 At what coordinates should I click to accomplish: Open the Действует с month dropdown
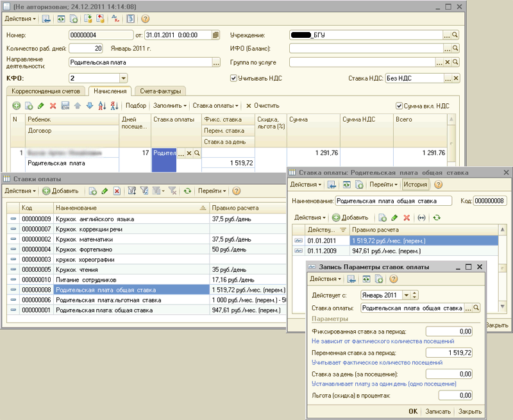point(405,295)
